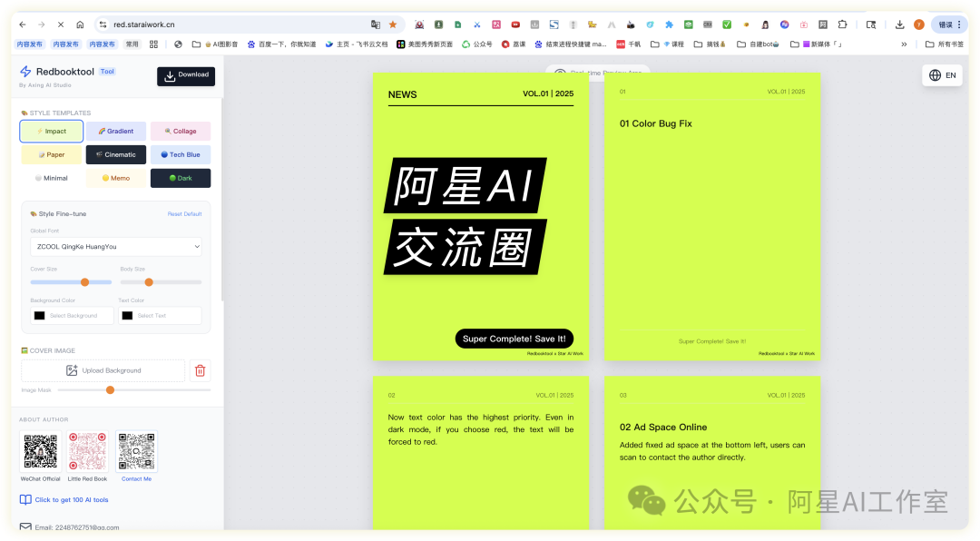980x541 pixels.
Task: Pick the black Text Color swatch
Action: point(128,316)
